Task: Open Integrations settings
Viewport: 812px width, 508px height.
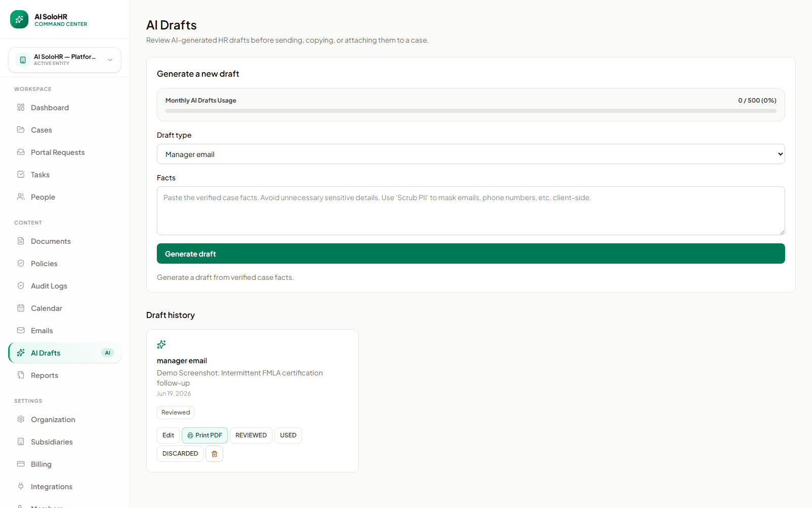Action: [65, 487]
